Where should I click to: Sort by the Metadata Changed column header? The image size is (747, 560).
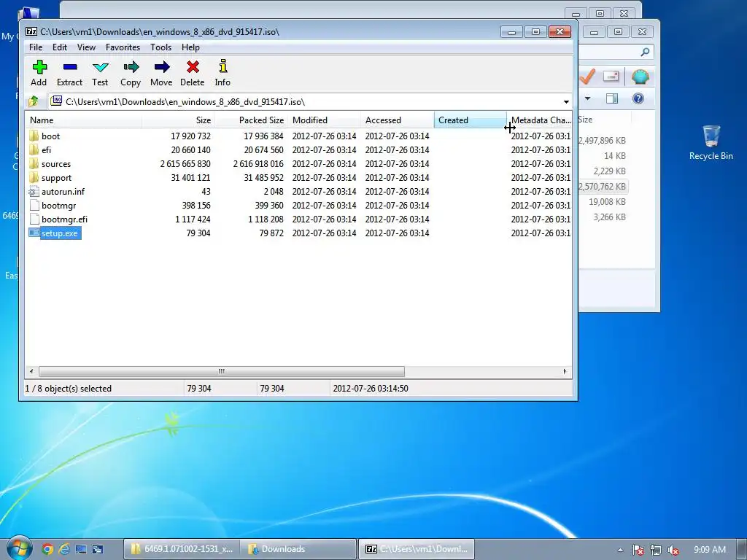pos(539,120)
